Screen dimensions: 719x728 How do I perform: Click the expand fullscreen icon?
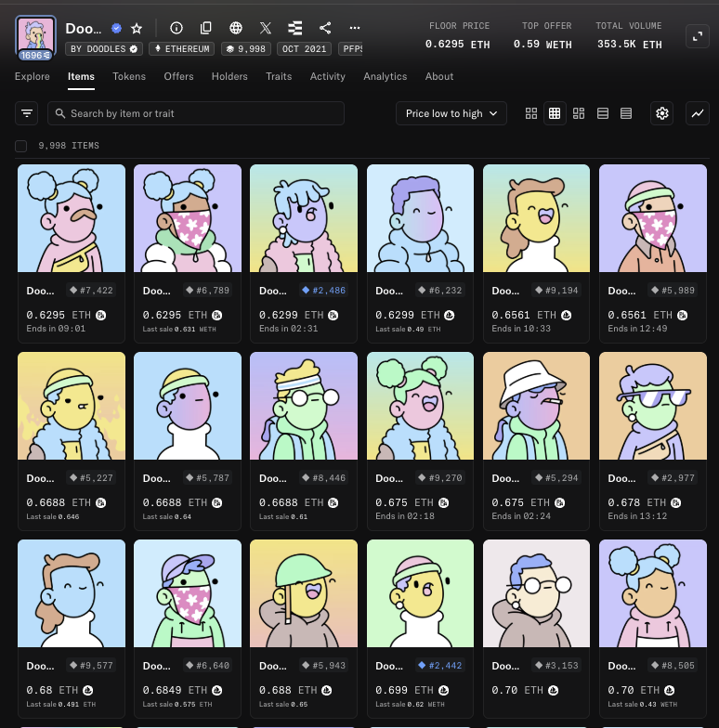point(697,36)
